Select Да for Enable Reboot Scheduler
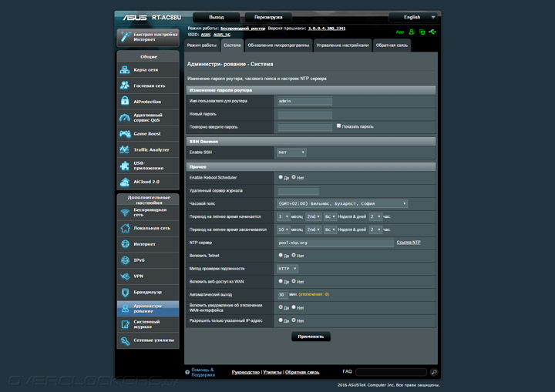 (x=281, y=177)
